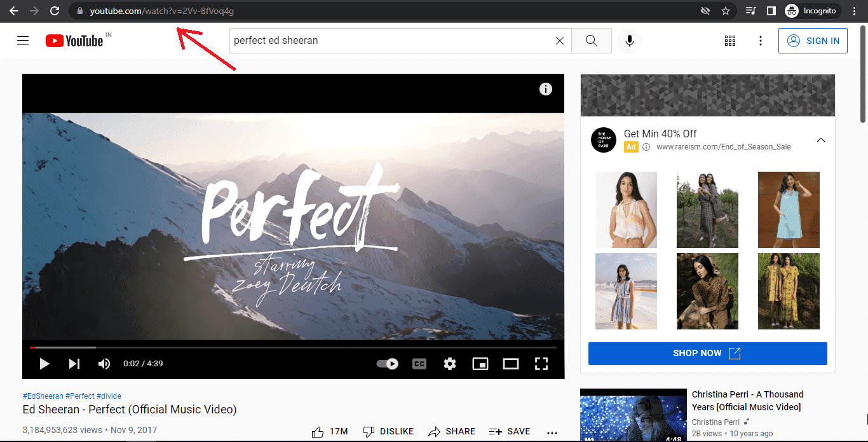
Task: Clear the search query with the X
Action: (x=560, y=41)
